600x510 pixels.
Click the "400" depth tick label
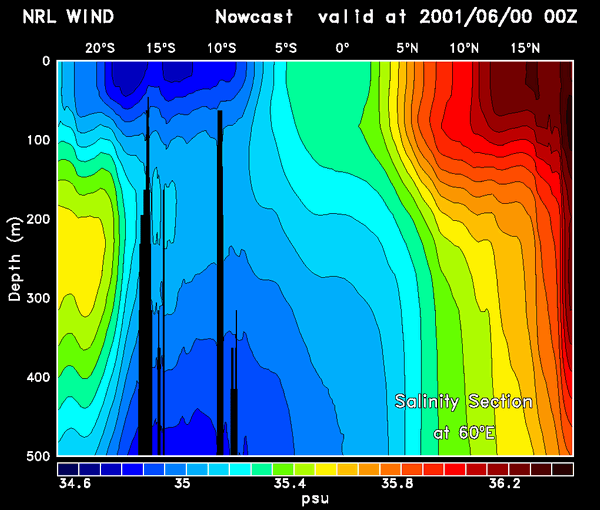pos(38,377)
